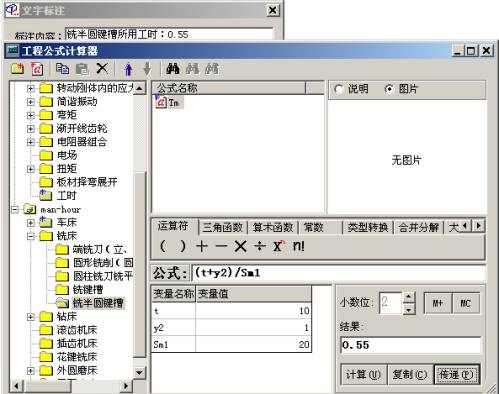Click the 传递(P) button

456,375
